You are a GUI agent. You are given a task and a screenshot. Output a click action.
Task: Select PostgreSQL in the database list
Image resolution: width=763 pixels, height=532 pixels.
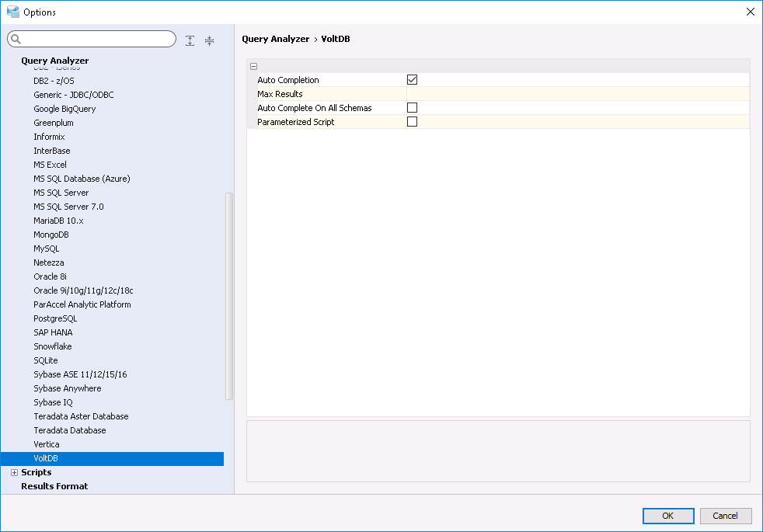tap(55, 318)
